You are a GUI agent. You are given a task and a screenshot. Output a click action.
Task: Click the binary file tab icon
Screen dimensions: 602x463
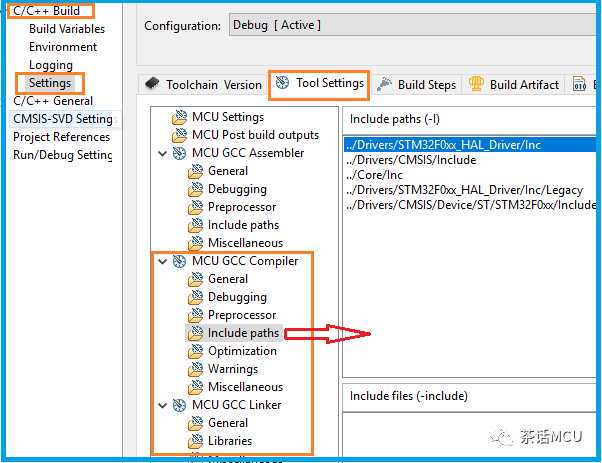579,84
